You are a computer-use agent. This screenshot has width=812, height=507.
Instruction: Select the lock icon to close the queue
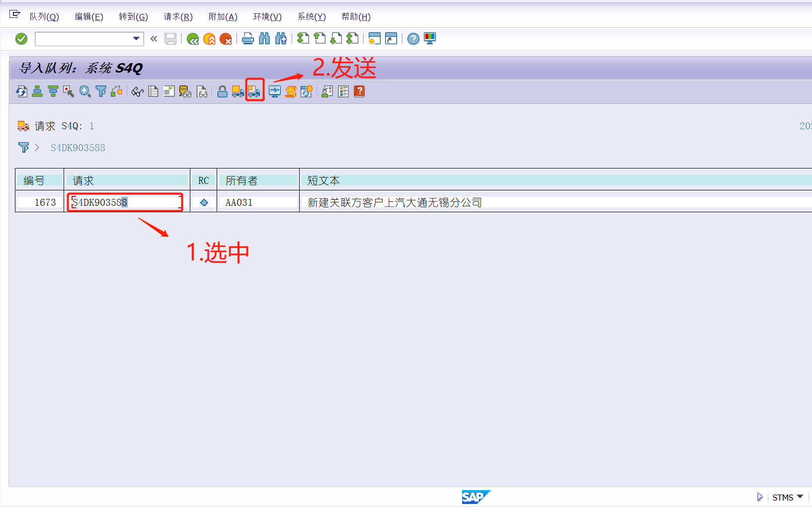pos(222,91)
